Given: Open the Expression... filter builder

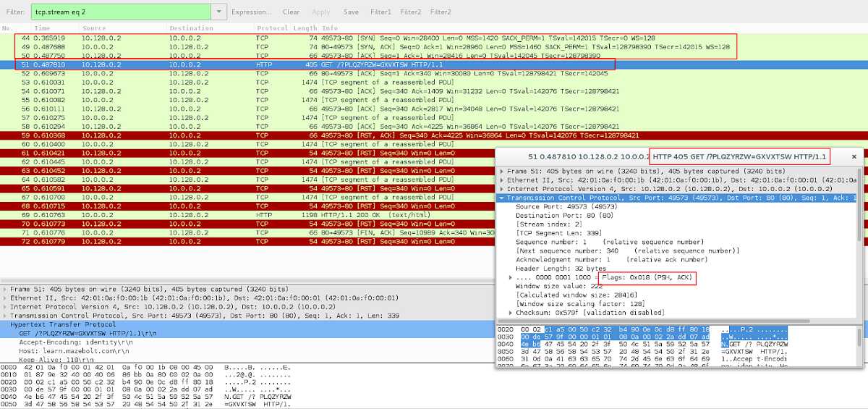Looking at the screenshot, I should (x=252, y=12).
